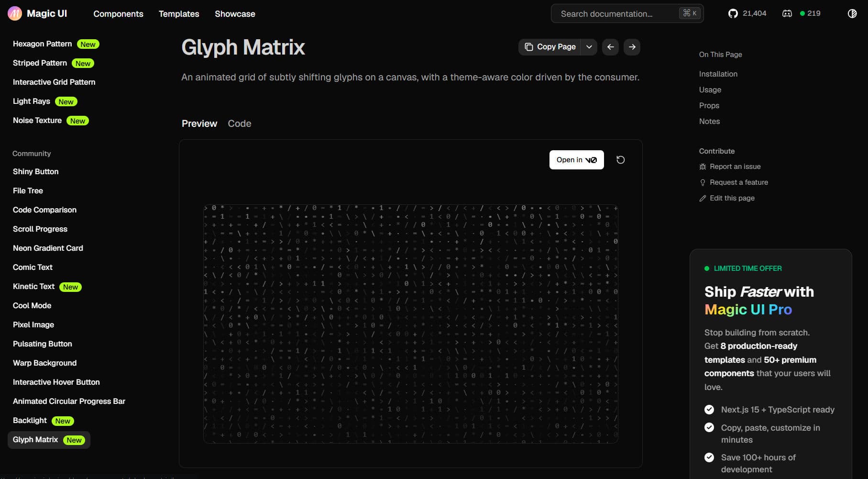The width and height of the screenshot is (868, 479).
Task: Open Shiny Button in sidebar
Action: [x=35, y=171]
